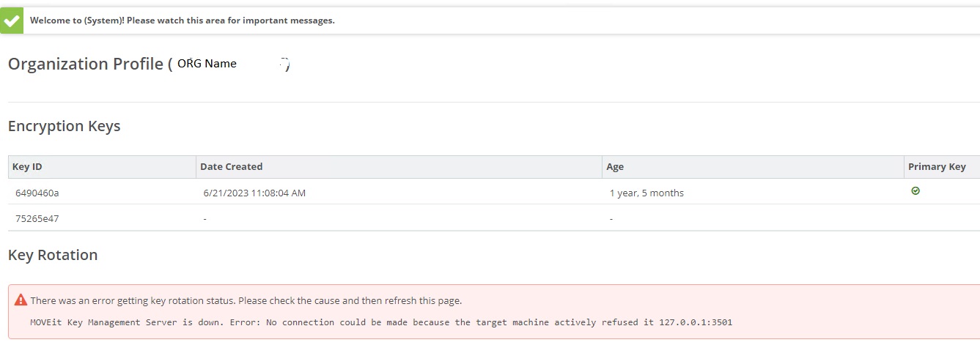This screenshot has width=980, height=356.
Task: Click the MOVEit Key Management Server is down text
Action: pyautogui.click(x=381, y=322)
